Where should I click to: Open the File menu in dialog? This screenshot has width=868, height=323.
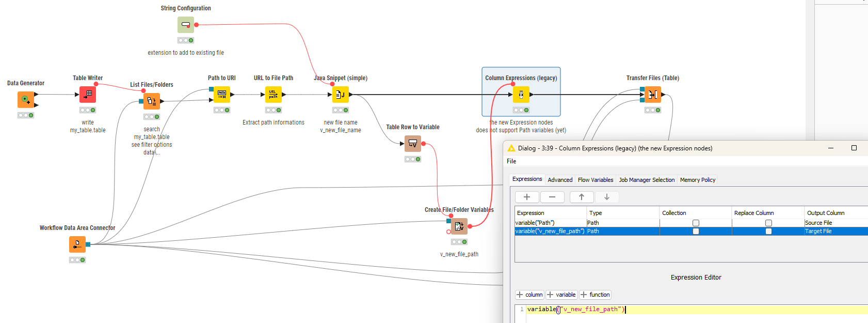pyautogui.click(x=511, y=161)
